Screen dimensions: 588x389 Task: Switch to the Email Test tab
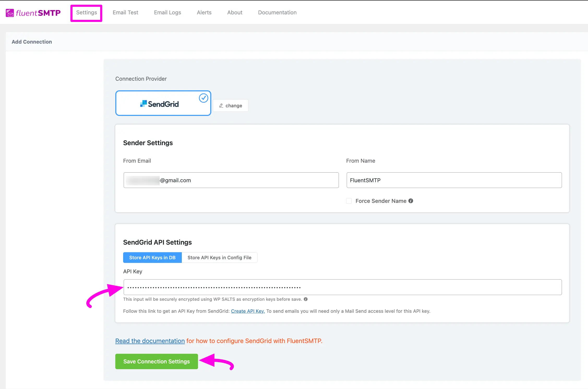(x=125, y=13)
